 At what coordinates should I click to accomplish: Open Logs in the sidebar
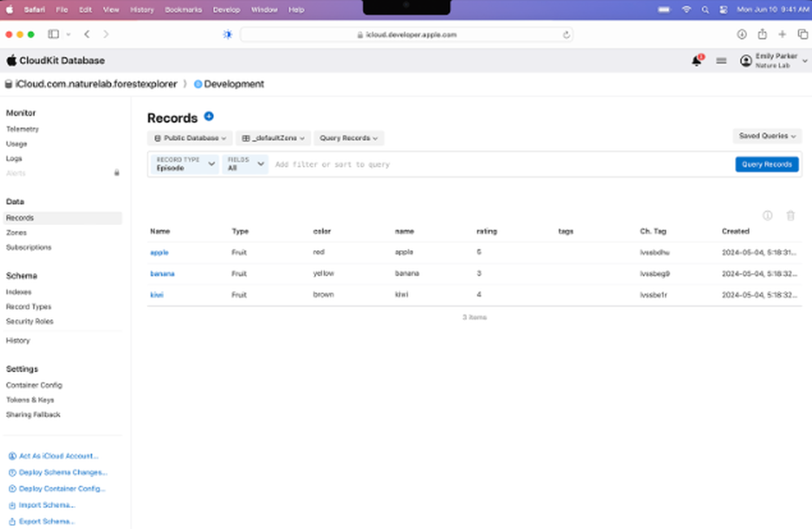click(14, 158)
